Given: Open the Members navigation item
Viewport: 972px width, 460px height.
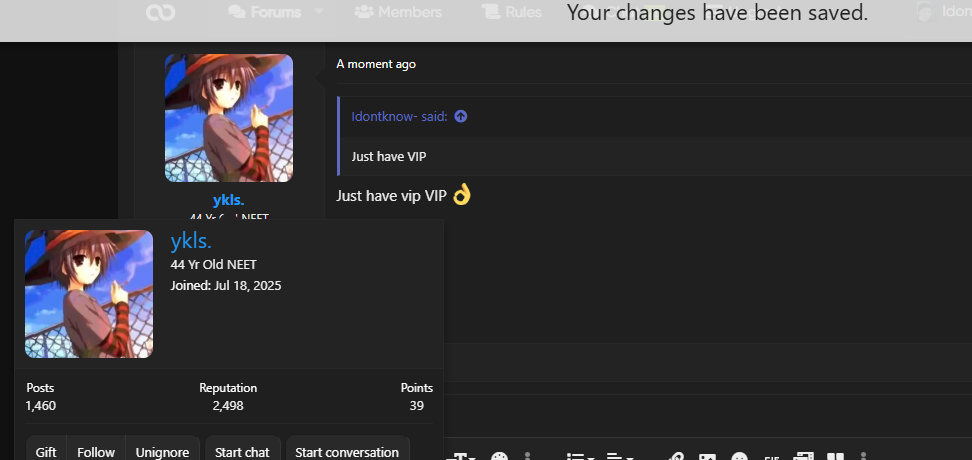Looking at the screenshot, I should coord(398,12).
